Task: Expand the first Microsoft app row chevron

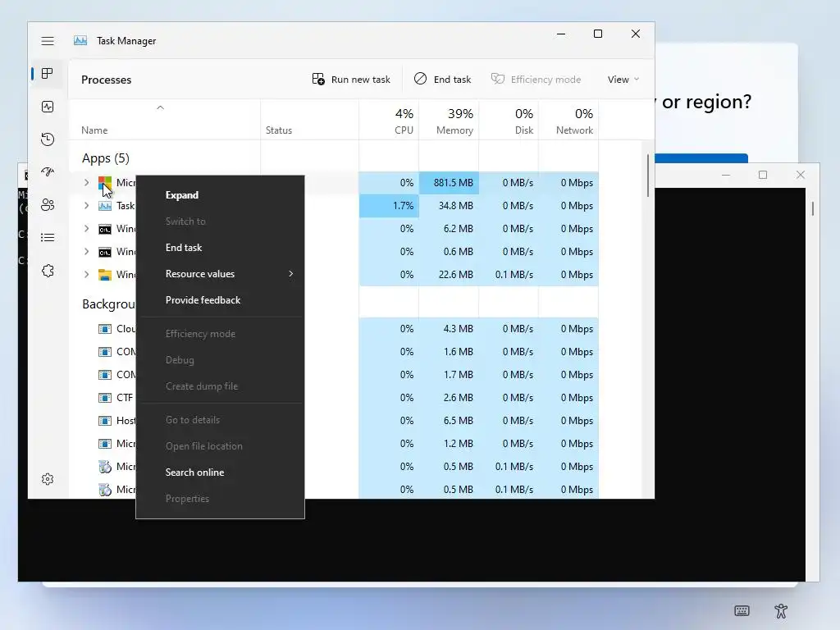Action: (x=86, y=183)
